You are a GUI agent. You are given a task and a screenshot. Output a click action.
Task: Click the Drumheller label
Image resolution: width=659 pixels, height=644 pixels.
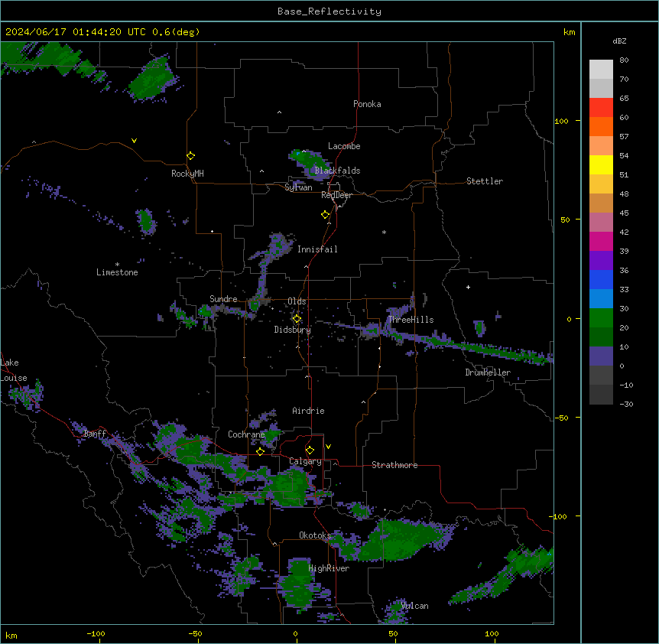pyautogui.click(x=488, y=372)
